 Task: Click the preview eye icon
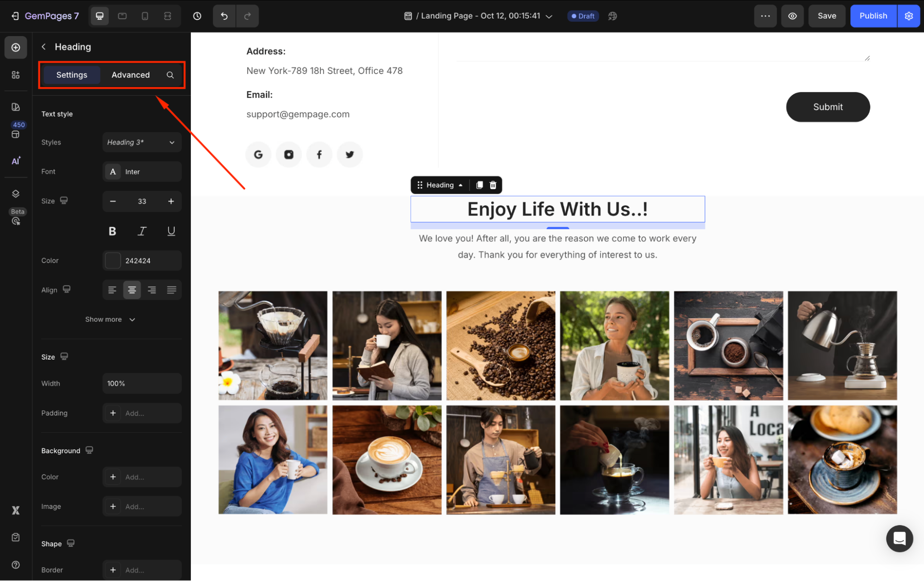tap(792, 16)
